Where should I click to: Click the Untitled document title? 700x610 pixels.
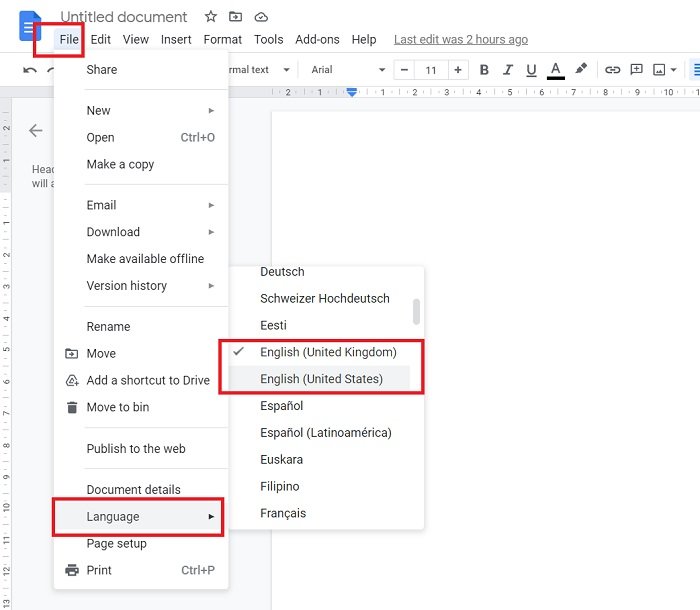coord(124,17)
